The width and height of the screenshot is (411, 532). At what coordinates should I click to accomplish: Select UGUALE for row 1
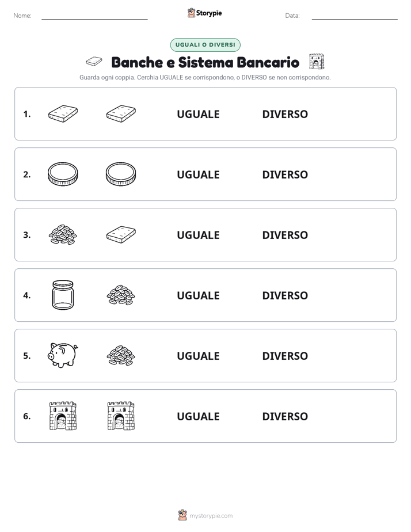pos(198,114)
